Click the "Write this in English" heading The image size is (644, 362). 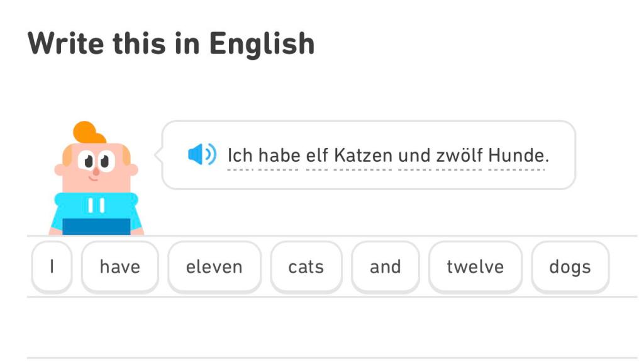171,43
